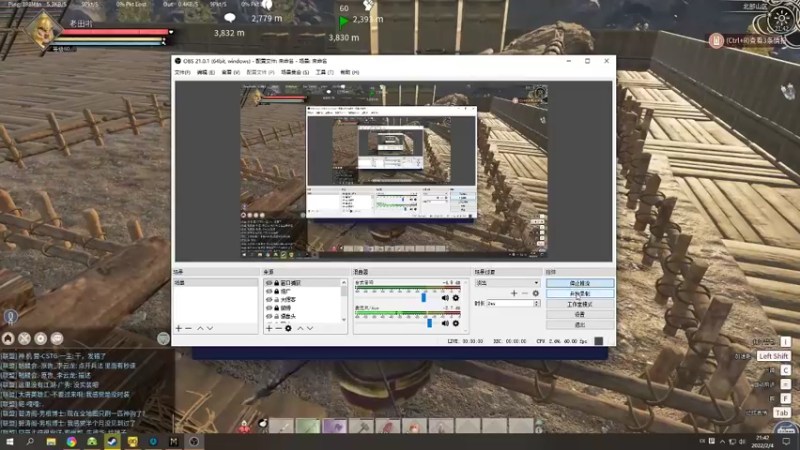This screenshot has height=450, width=800.
Task: Add a new source with the plus icon
Action: (269, 328)
